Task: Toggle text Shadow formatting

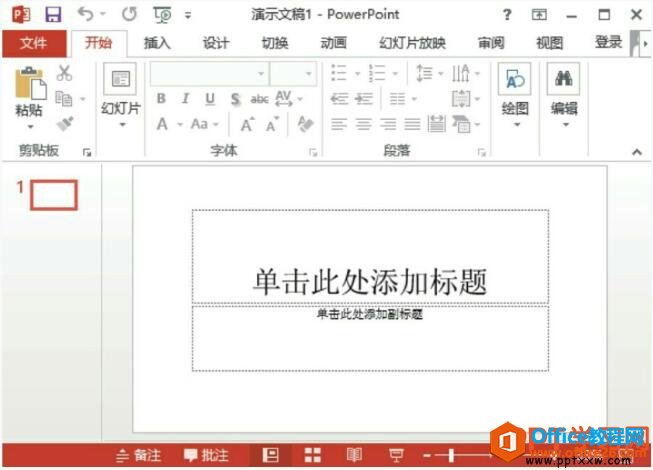Action: pyautogui.click(x=235, y=99)
